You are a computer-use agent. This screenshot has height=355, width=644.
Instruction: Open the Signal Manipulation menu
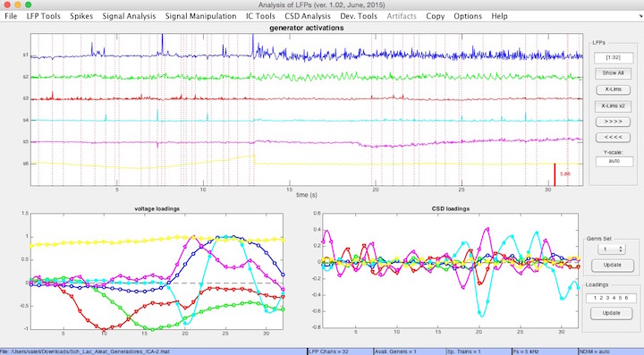200,16
